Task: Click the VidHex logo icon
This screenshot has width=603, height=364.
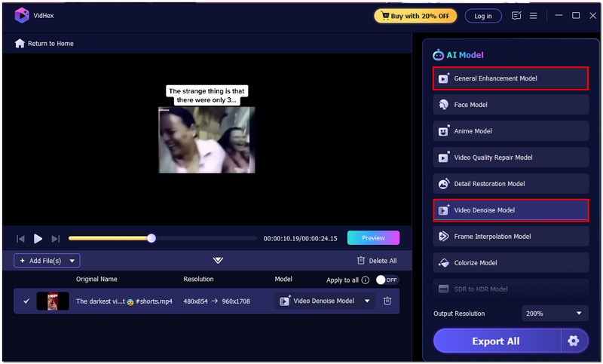Action: tap(22, 16)
